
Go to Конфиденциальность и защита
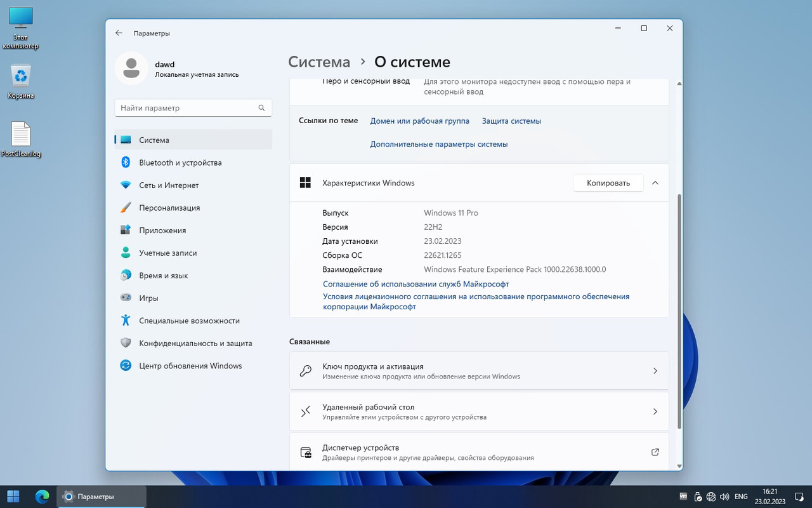click(193, 343)
